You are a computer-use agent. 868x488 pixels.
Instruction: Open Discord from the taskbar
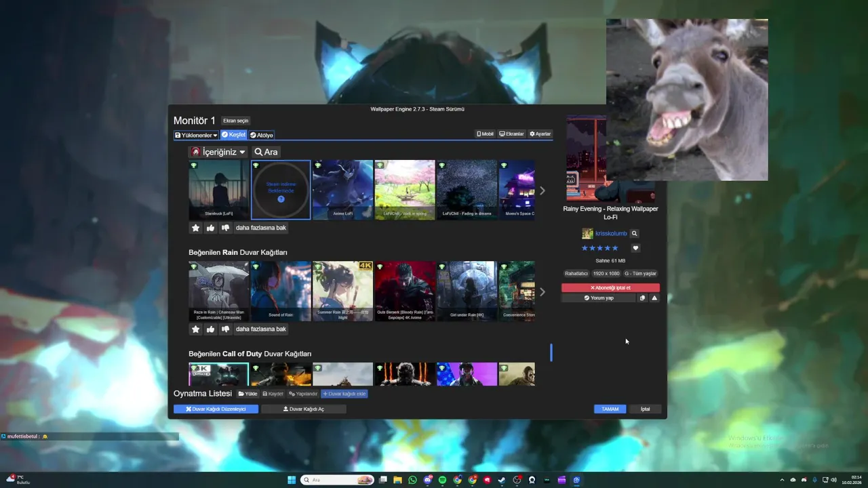[428, 480]
